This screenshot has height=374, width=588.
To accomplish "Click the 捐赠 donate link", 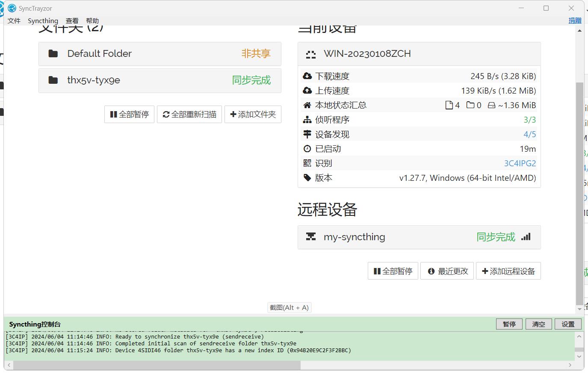I will 575,21.
